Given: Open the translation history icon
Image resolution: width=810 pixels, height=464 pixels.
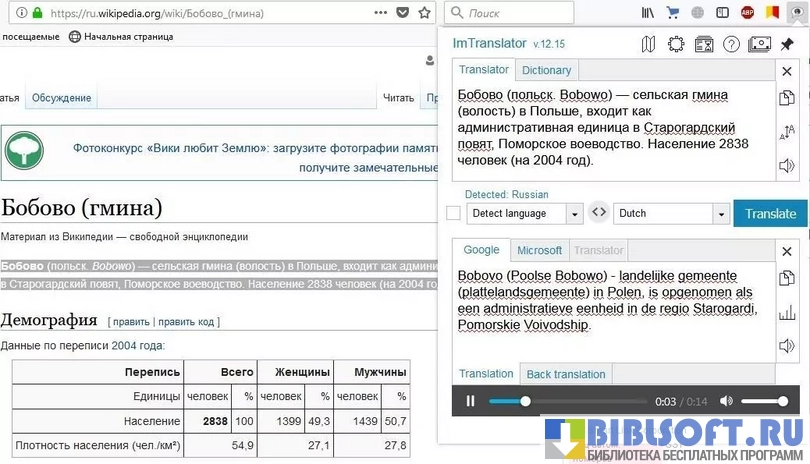Looking at the screenshot, I should point(704,44).
